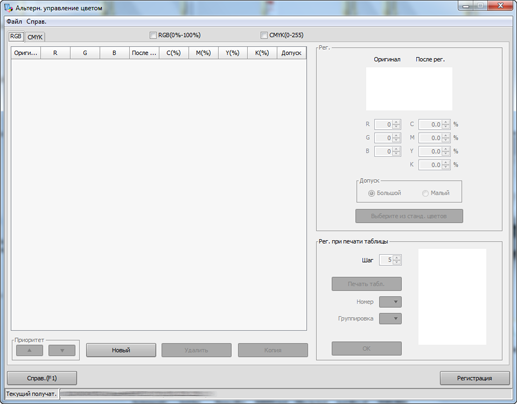Click the Допуск column header
The image size is (517, 404).
[x=291, y=53]
